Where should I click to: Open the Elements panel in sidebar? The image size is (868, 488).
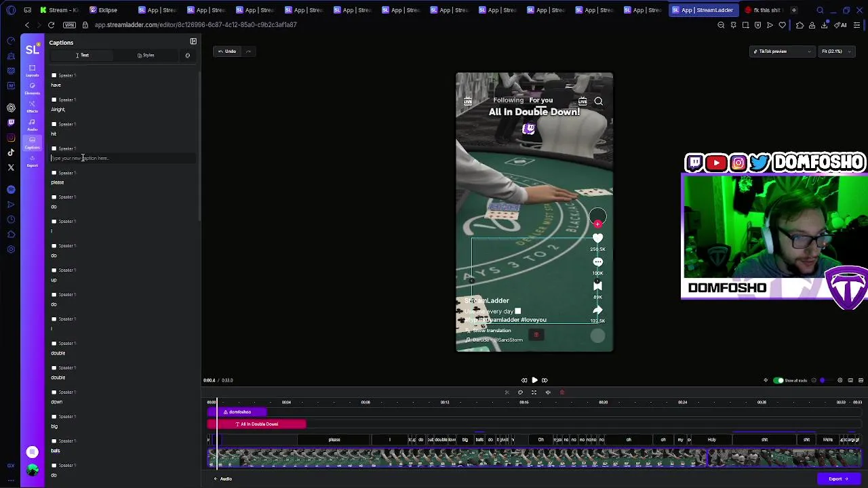32,88
